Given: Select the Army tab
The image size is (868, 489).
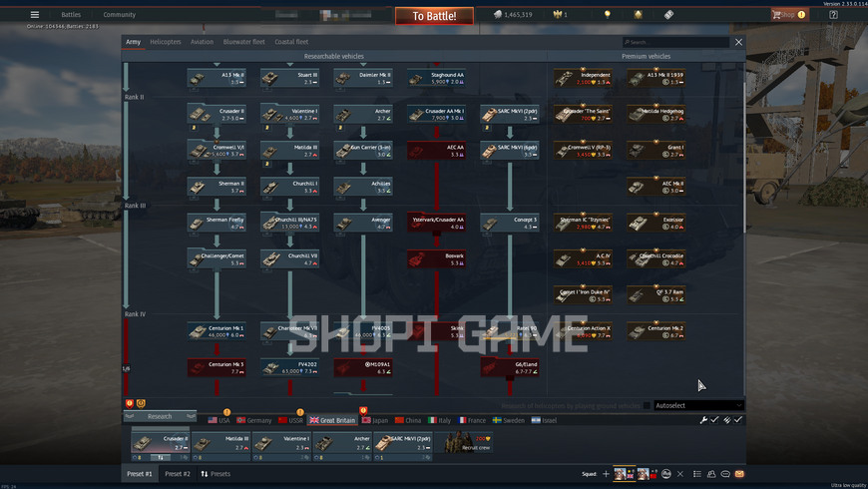Looking at the screenshot, I should pos(133,42).
